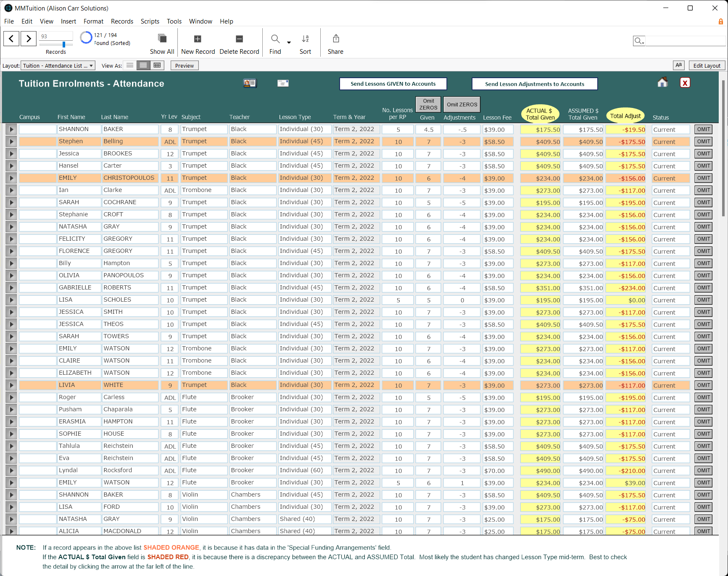Click first name GABRIELLE
Image resolution: width=728 pixels, height=576 pixels.
(75, 288)
